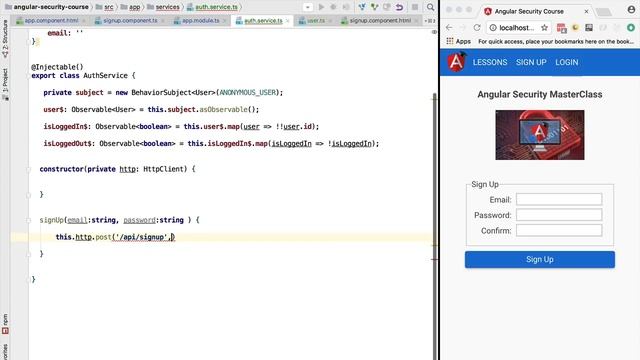Click browser forward arrow

tap(462, 27)
